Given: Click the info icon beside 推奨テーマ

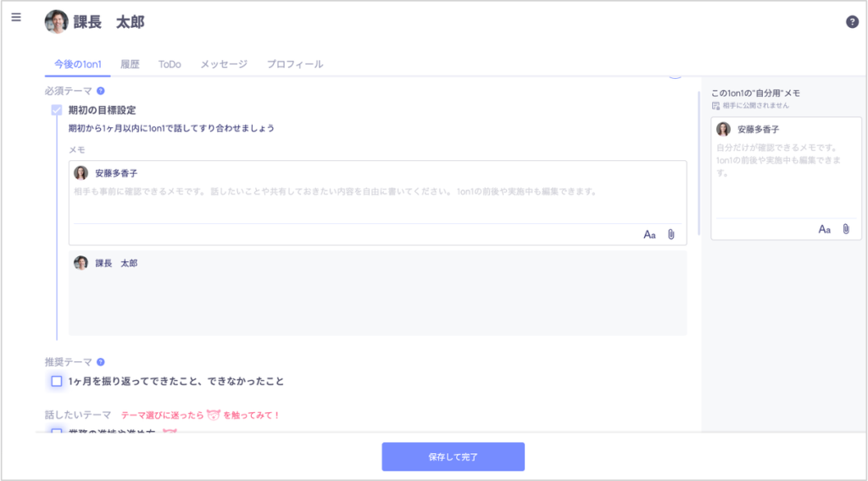Looking at the screenshot, I should (x=101, y=361).
